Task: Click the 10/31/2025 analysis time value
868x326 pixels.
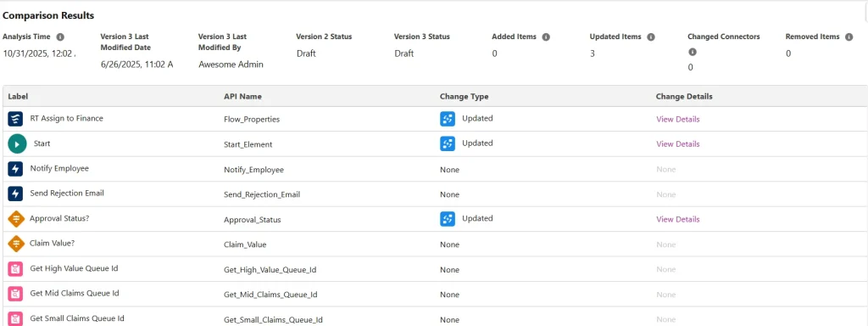Action: click(39, 53)
